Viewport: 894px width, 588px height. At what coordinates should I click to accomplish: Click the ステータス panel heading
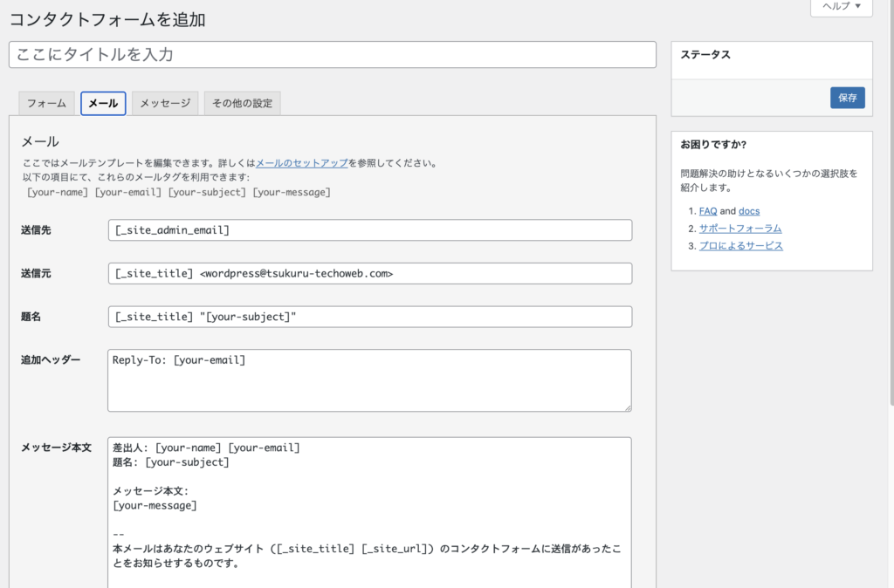point(705,54)
